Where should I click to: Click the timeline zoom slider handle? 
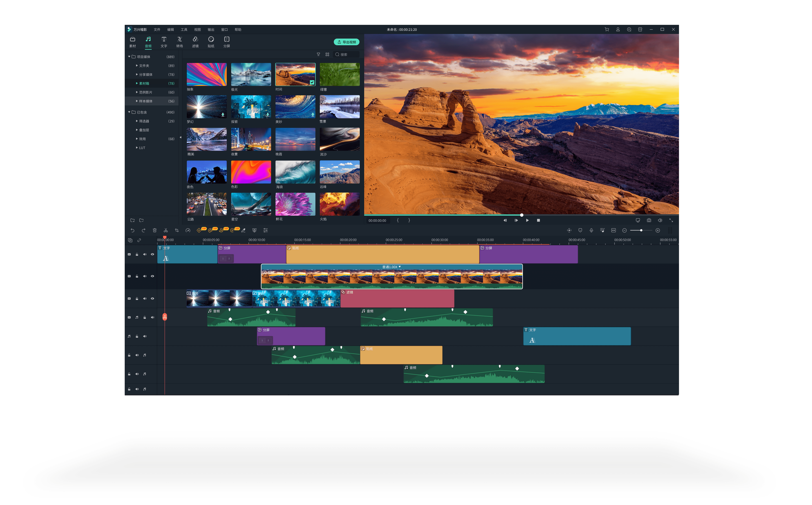tap(641, 230)
